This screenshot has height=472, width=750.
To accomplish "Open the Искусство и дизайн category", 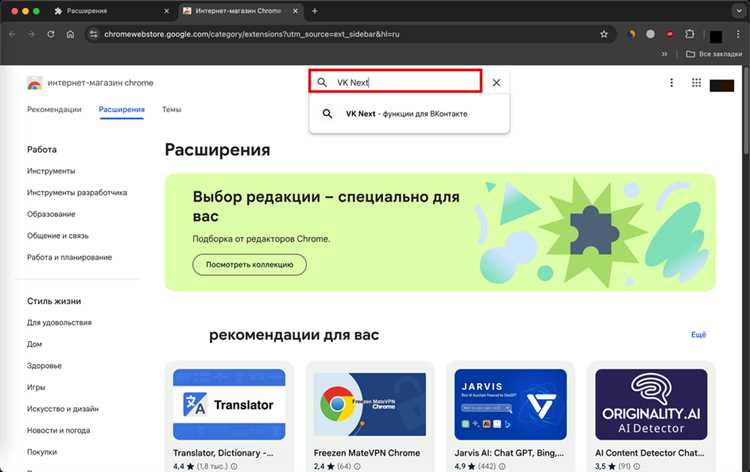I will pos(63,408).
